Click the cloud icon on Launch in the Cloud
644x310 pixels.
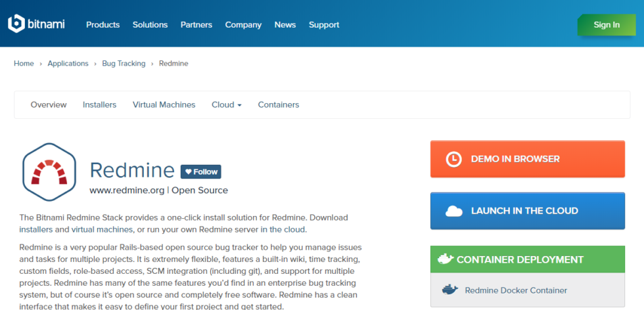(454, 211)
